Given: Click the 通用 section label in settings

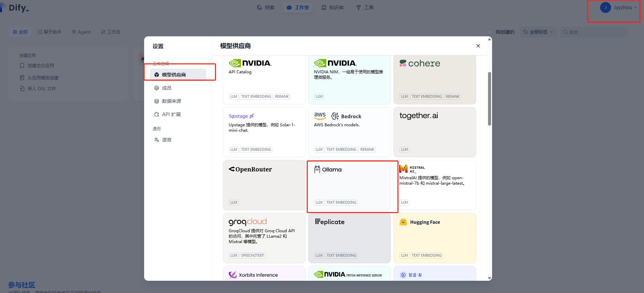Looking at the screenshot, I should click(157, 129).
